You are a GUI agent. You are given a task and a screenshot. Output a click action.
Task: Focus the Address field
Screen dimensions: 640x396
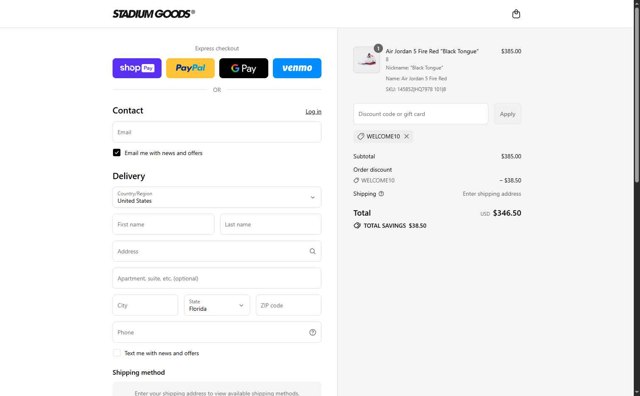217,251
